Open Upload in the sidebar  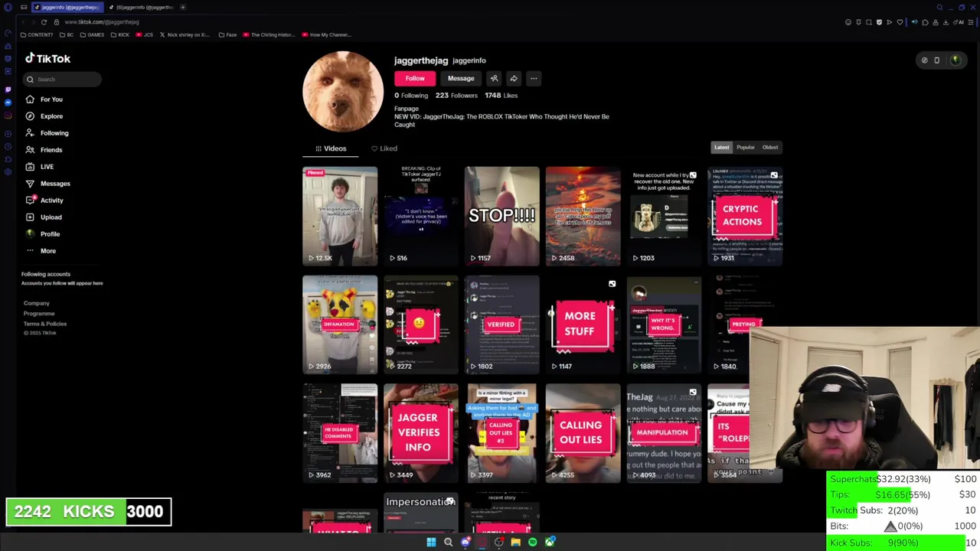point(44,217)
